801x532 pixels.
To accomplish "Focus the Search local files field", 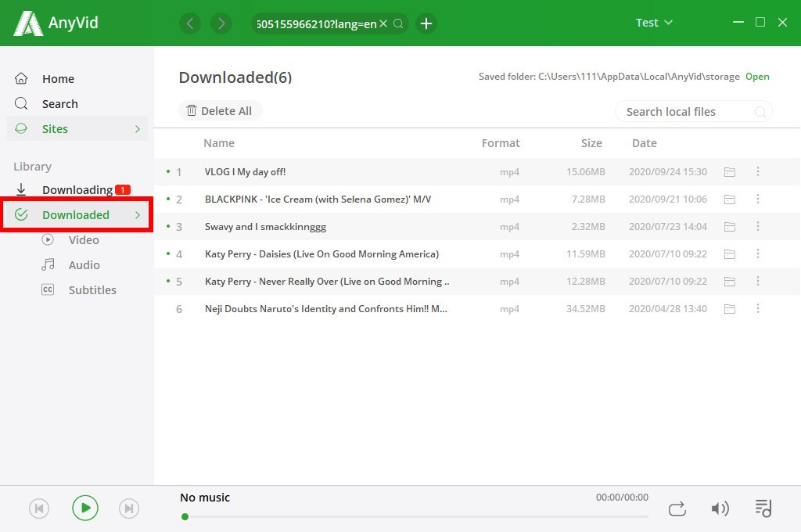I will tap(693, 111).
